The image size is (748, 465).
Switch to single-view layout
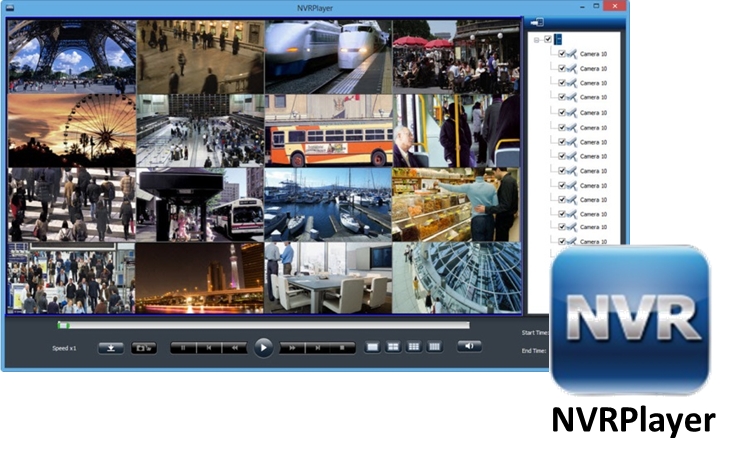(373, 346)
